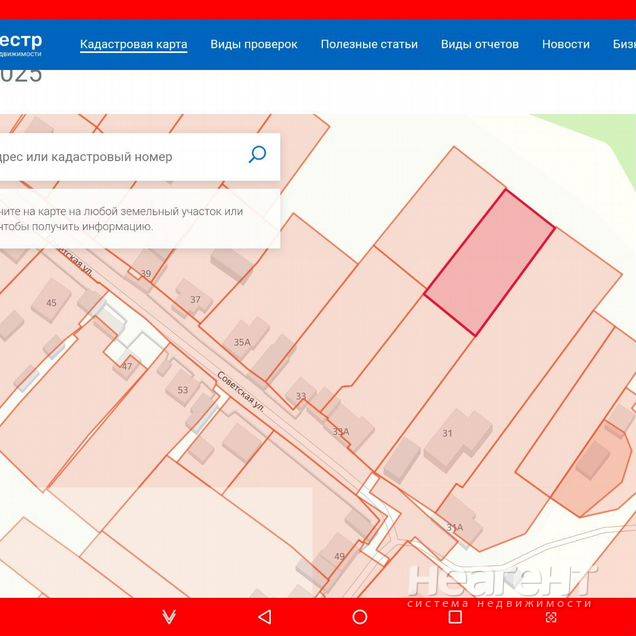The image size is (636, 636).
Task: Tap the rightmost icon in navigation bar
Action: [x=550, y=617]
